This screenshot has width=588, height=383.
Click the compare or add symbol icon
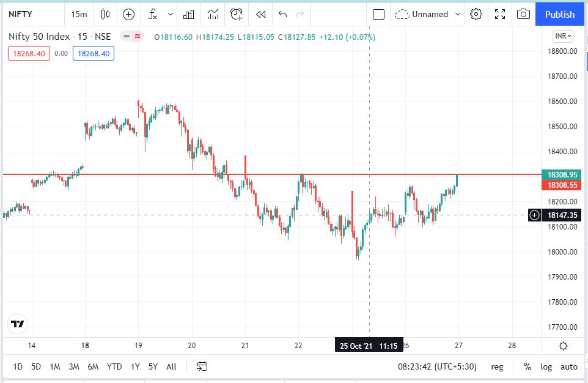pyautogui.click(x=128, y=14)
